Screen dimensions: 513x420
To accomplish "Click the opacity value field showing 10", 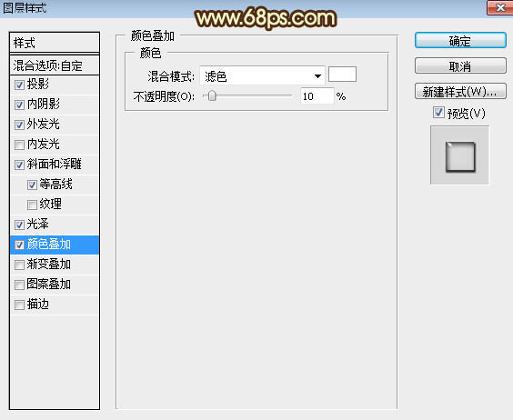I will (317, 96).
